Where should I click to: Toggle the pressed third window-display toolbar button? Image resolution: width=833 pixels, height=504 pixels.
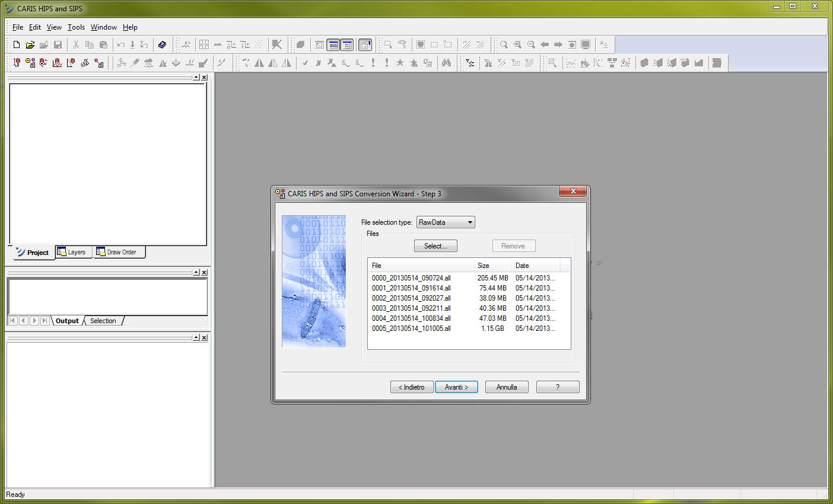(x=347, y=44)
